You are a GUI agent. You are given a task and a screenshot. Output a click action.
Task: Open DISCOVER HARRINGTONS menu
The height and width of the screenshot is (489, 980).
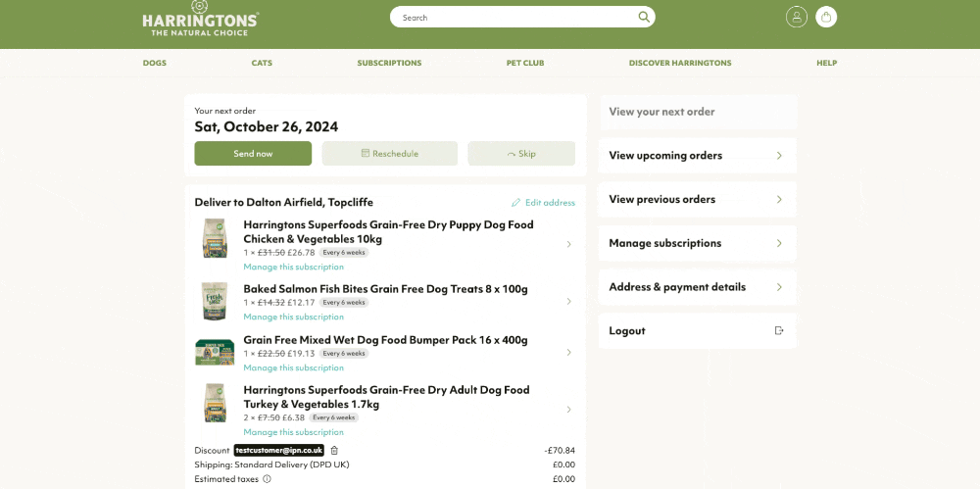[x=680, y=63]
